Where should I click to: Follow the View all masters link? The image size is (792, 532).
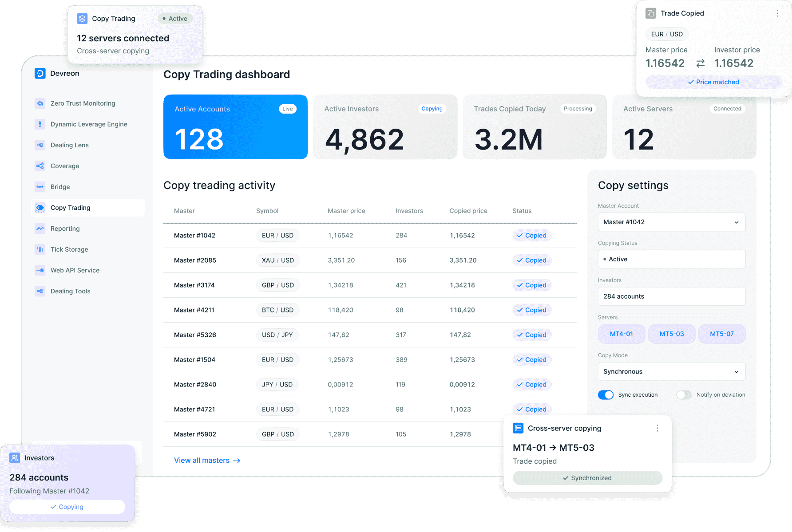[x=207, y=461]
